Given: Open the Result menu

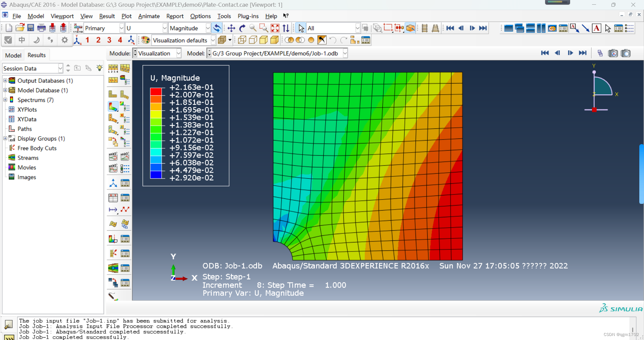Looking at the screenshot, I should 107,16.
